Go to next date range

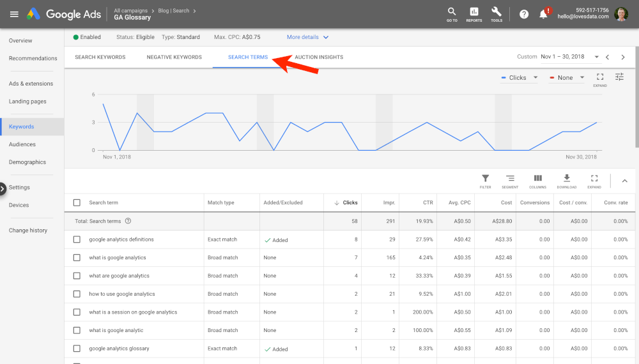(622, 57)
